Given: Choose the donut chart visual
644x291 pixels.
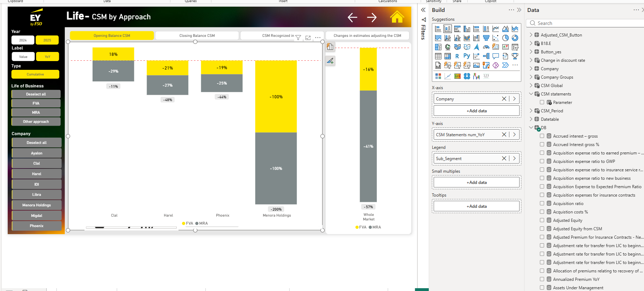Looking at the screenshot, I should click(x=515, y=38).
